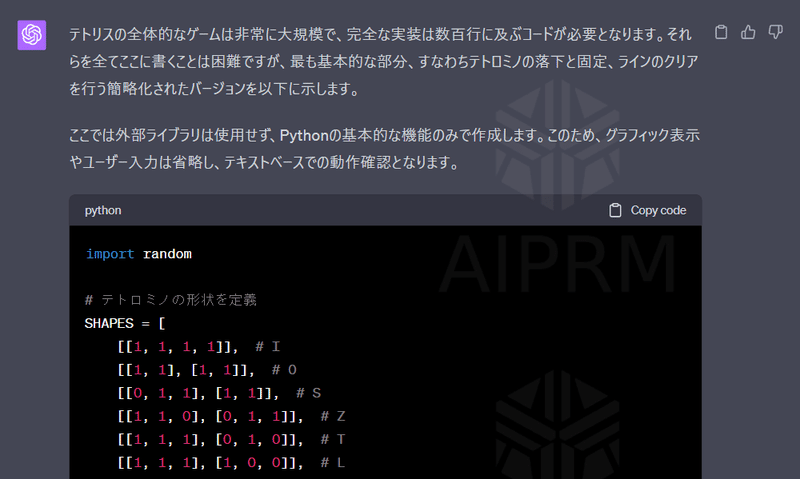
Task: Click the code line commented '# O'
Action: point(207,370)
